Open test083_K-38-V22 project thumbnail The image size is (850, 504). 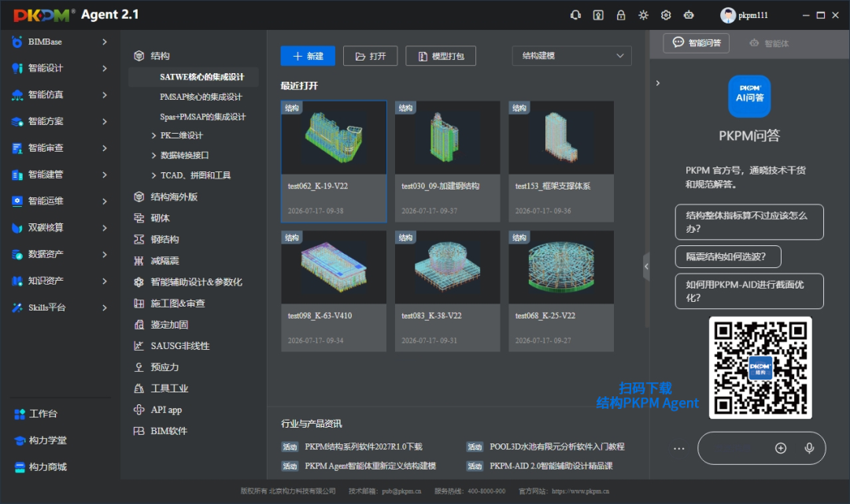tap(448, 267)
